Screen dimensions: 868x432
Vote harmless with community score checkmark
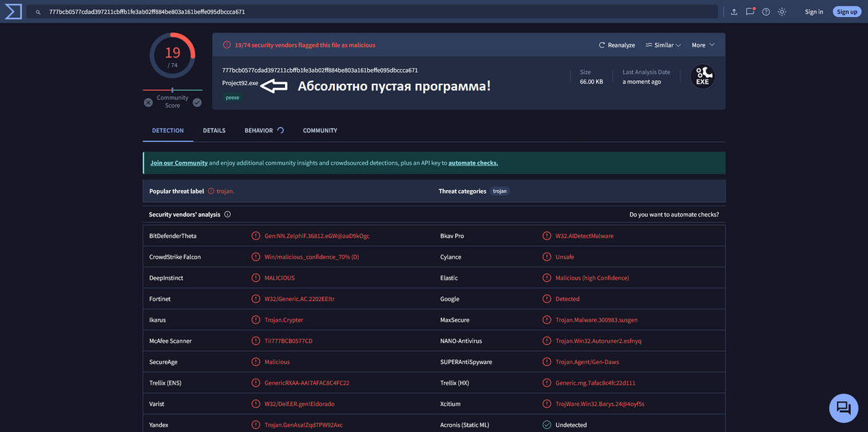pos(197,103)
